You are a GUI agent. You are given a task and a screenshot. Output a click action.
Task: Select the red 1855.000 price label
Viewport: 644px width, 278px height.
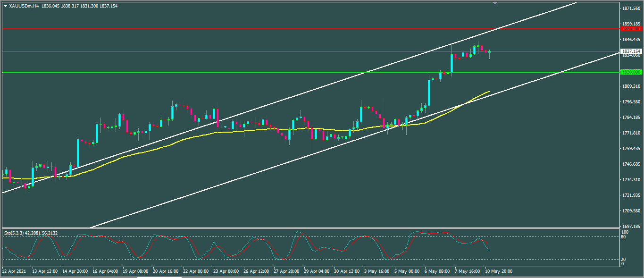point(631,29)
